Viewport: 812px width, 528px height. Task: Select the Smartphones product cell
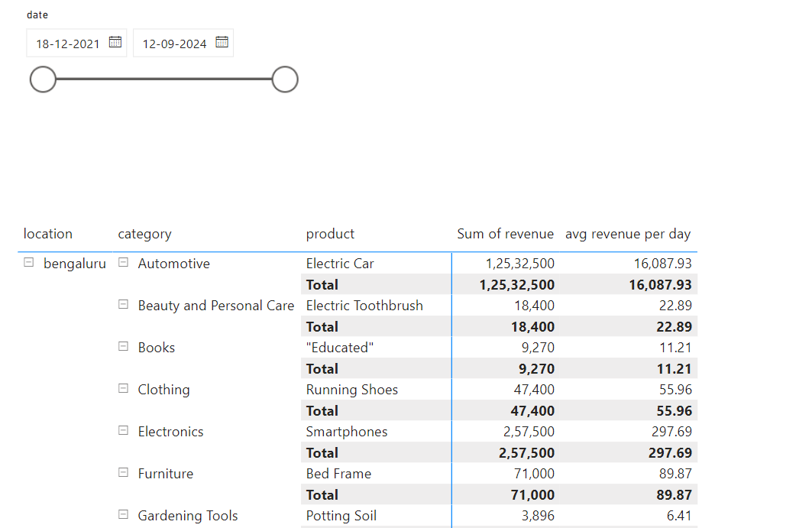pyautogui.click(x=347, y=432)
